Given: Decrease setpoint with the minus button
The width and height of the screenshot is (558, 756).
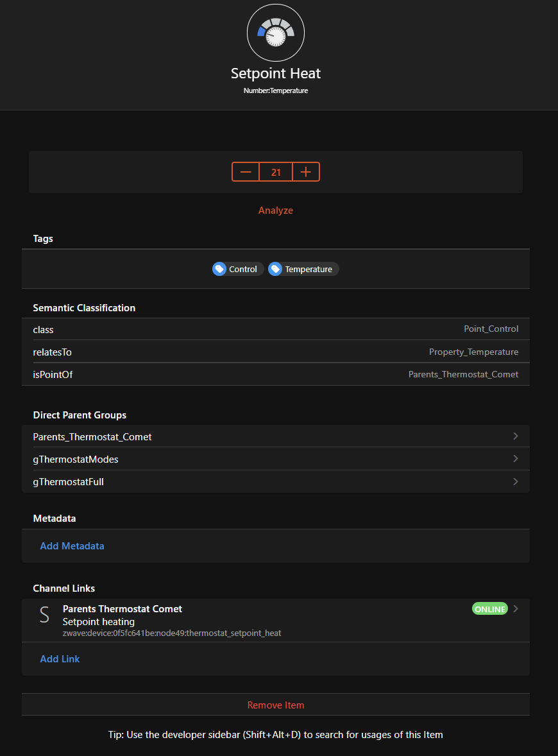Looking at the screenshot, I should tap(246, 172).
